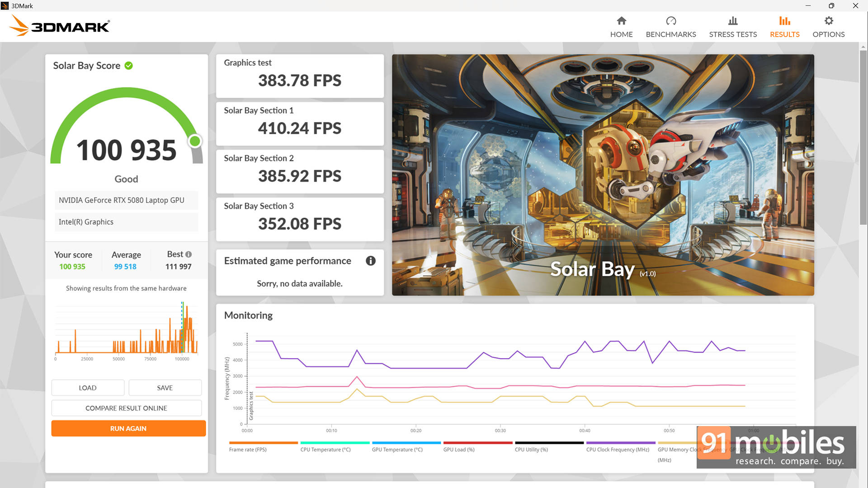
Task: Click NVIDIA GeForce RTX 5080 Laptop GPU text
Action: [x=121, y=200]
